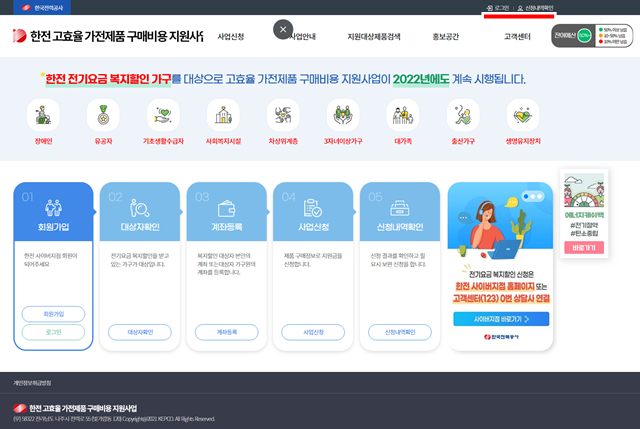Viewport: 640px width, 429px height.
Task: Open the 사업안내 menu
Action: point(302,36)
